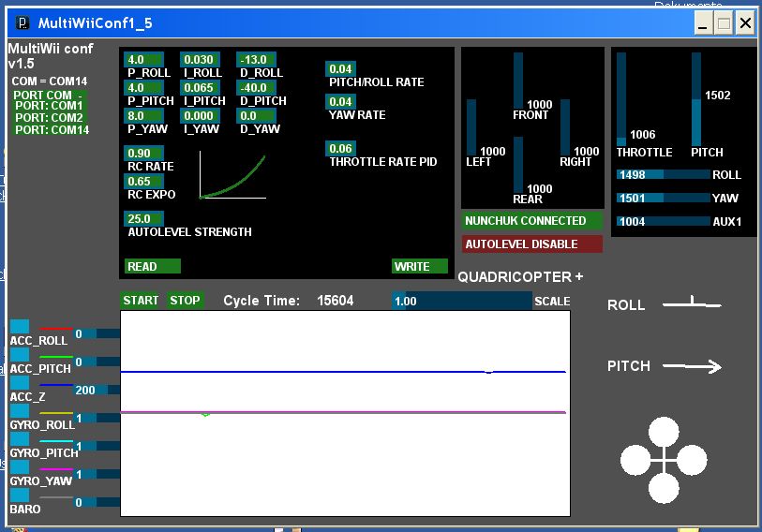762x532 pixels.
Task: Toggle the ACC_PITCH graph checkbox
Action: 20,355
